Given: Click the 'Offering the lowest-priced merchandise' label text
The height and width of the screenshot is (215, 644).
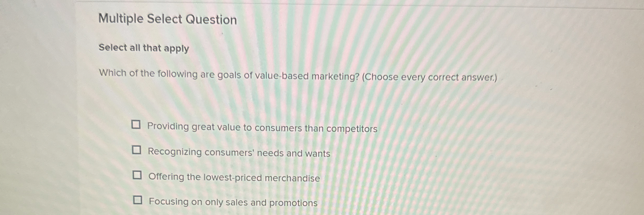Looking at the screenshot, I should [x=234, y=177].
